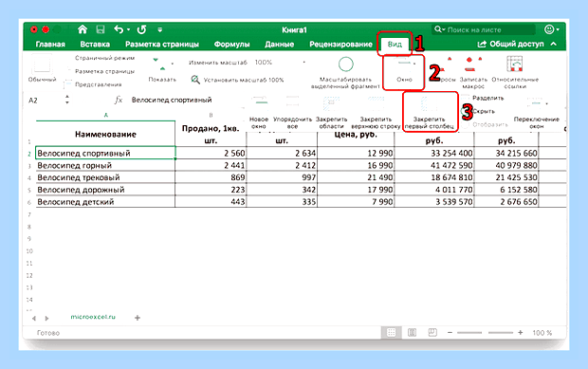Add a new sheet with plus icon

138,318
